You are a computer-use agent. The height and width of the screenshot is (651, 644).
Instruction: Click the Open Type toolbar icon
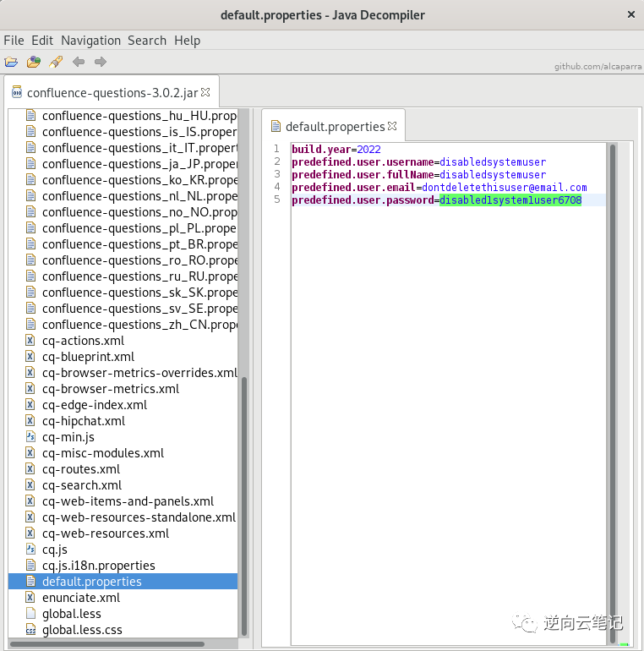(x=34, y=62)
